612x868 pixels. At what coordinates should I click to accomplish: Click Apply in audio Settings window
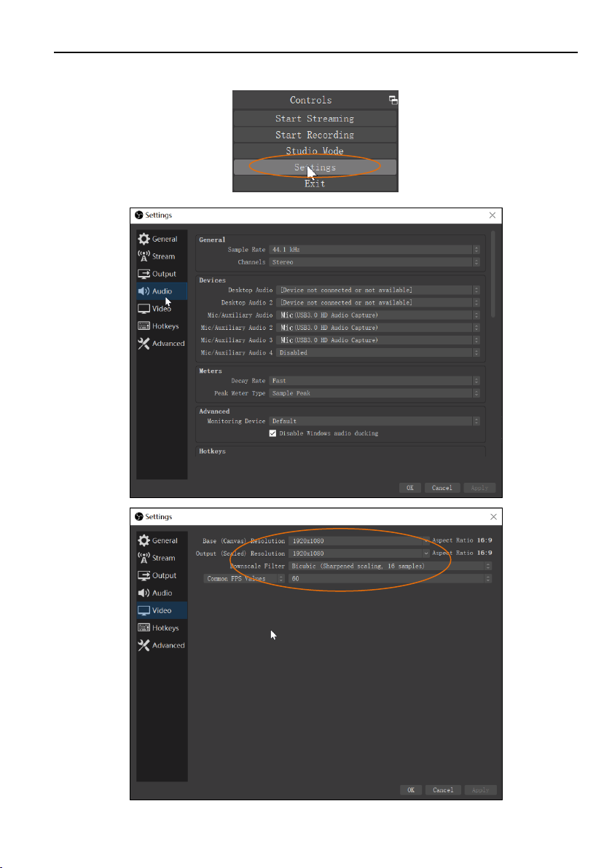[479, 488]
